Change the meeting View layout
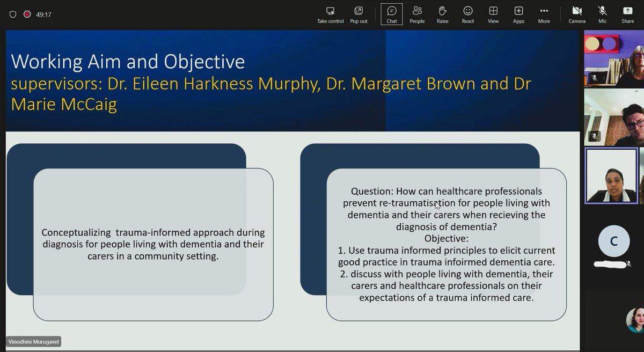644x352 pixels. tap(493, 15)
